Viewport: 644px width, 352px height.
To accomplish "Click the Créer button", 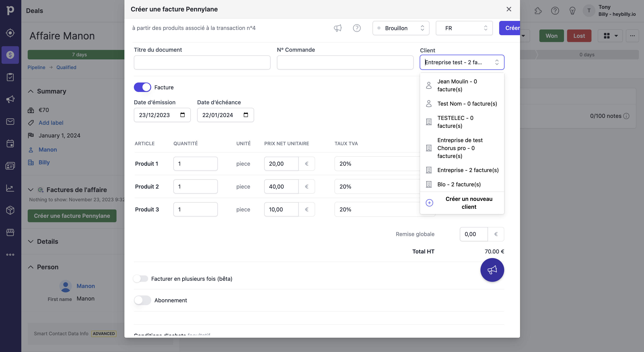I will 509,28.
